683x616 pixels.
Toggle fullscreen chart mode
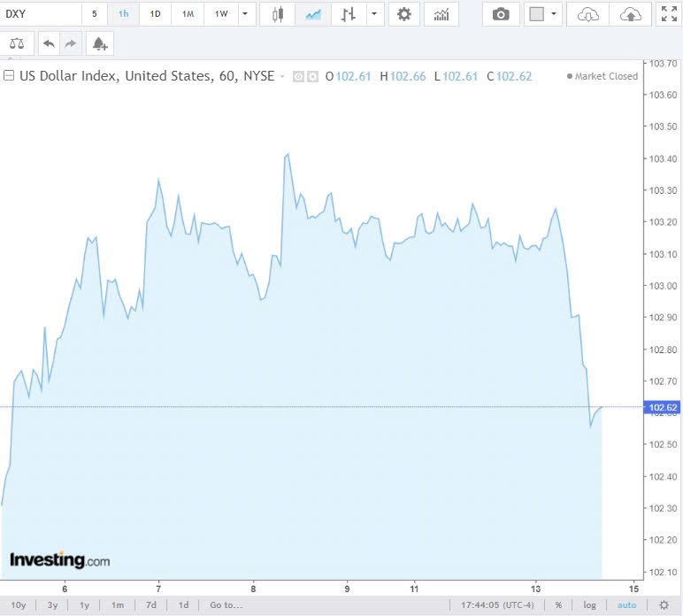(x=669, y=14)
